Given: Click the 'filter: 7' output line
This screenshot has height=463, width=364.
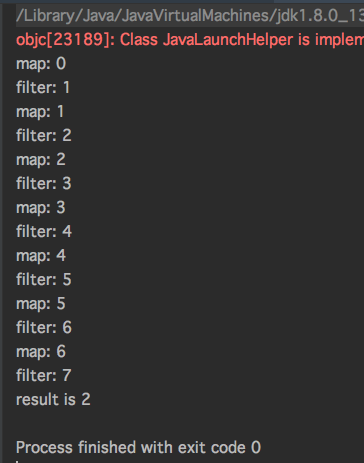Looking at the screenshot, I should 44,376.
